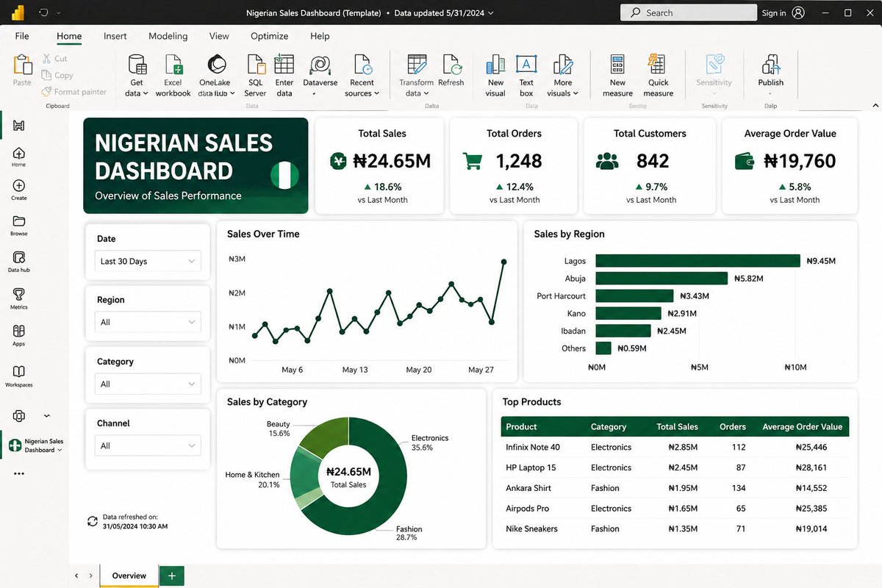882x588 pixels.
Task: Open Metrics in the left sidebar
Action: pyautogui.click(x=19, y=298)
